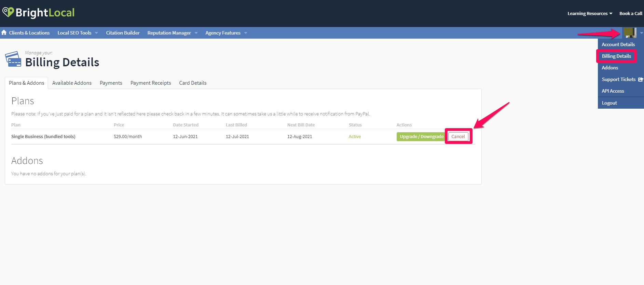Open Citation Builder in navigation bar
644x285 pixels.
(x=123, y=33)
